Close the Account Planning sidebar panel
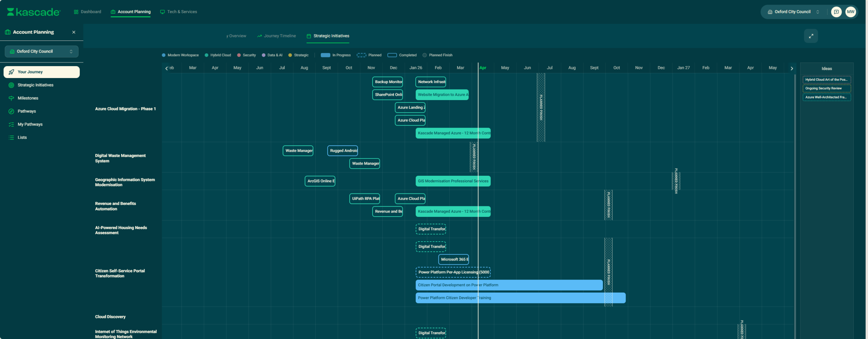Viewport: 868px width, 339px height. (x=74, y=32)
